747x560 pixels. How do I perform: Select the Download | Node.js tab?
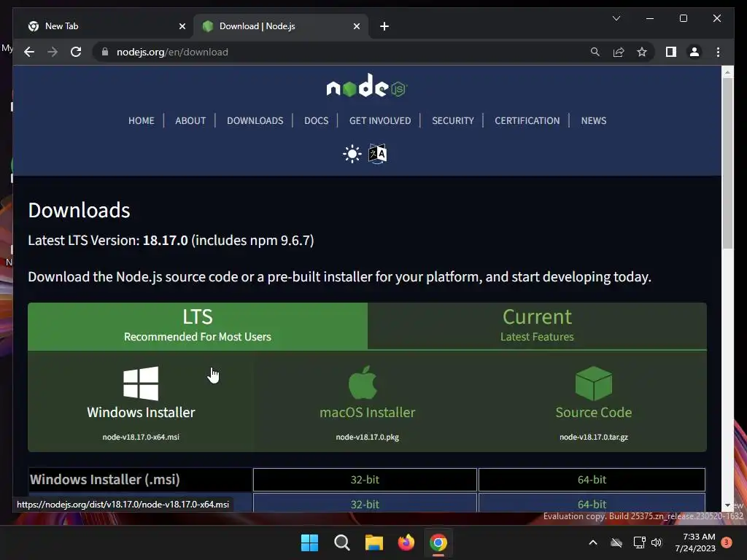(280, 26)
